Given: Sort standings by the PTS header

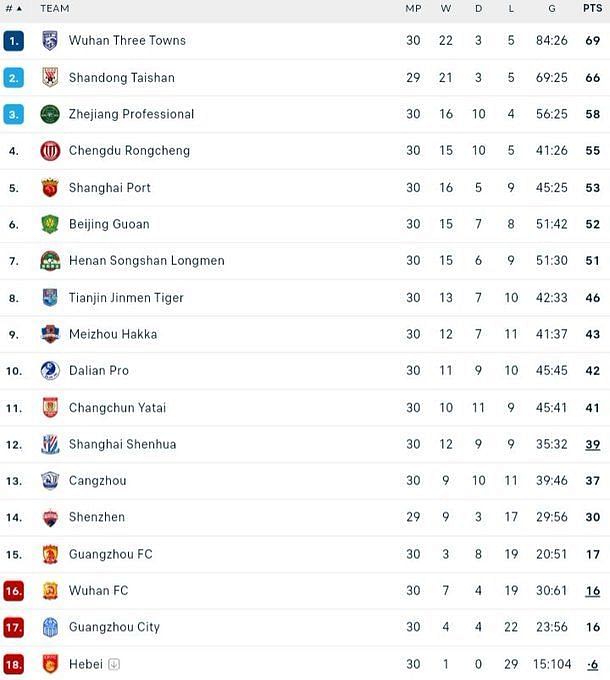Looking at the screenshot, I should [592, 8].
